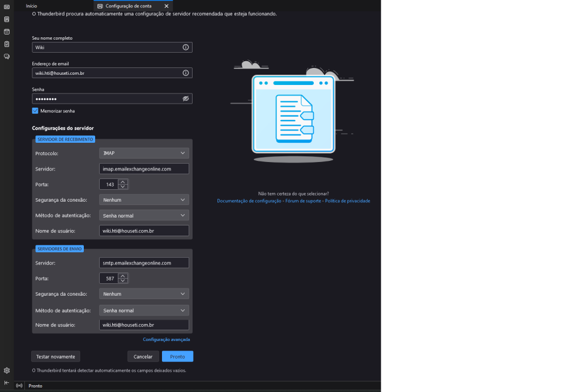Screen dimensions: 580x392
Task: Open incoming Segurança da conexão dropdown
Action: point(144,200)
